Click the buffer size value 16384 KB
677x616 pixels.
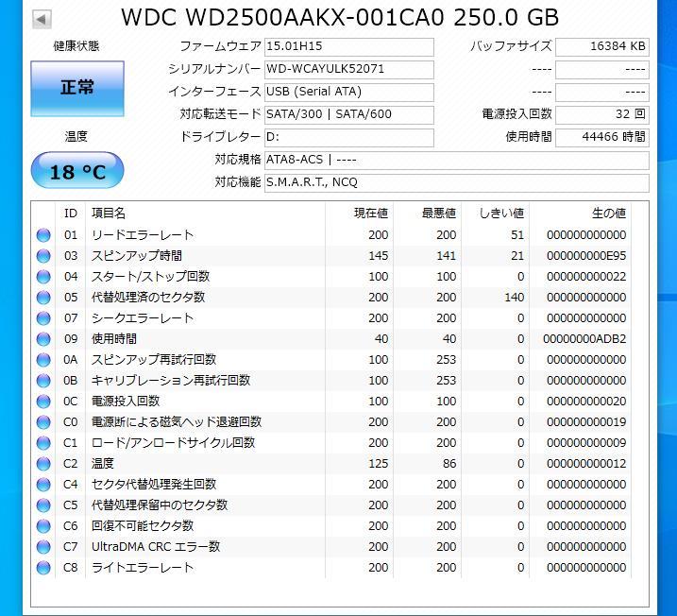click(x=601, y=46)
